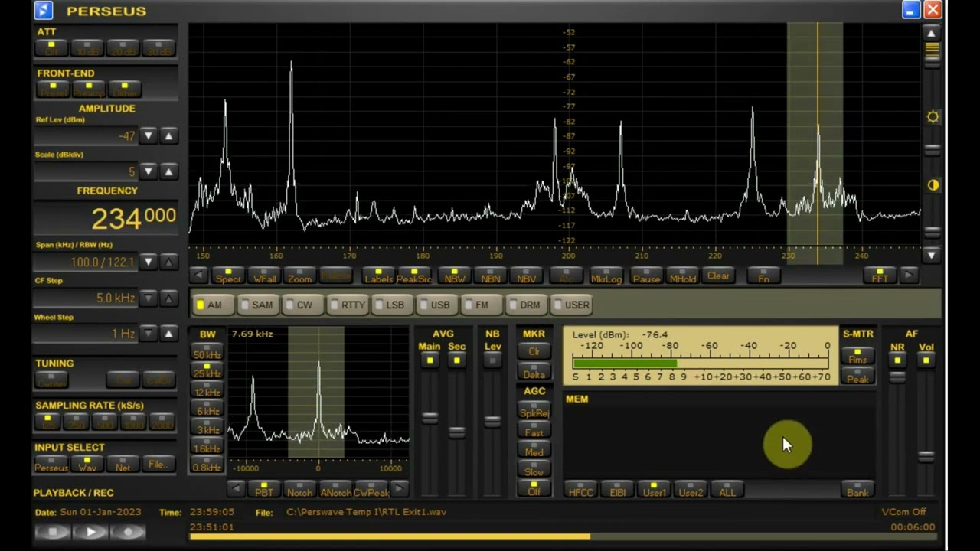Open the File.. input selector
980x551 pixels.
(157, 465)
